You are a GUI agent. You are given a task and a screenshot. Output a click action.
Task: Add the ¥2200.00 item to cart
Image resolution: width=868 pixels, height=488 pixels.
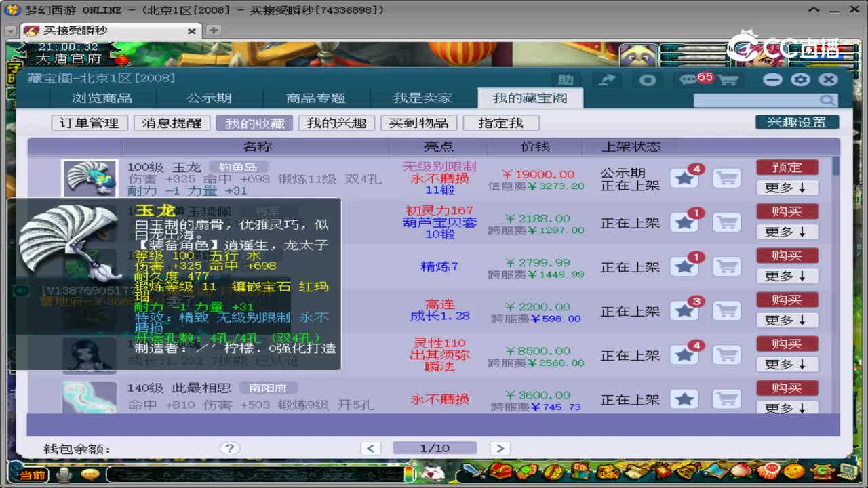tap(726, 310)
